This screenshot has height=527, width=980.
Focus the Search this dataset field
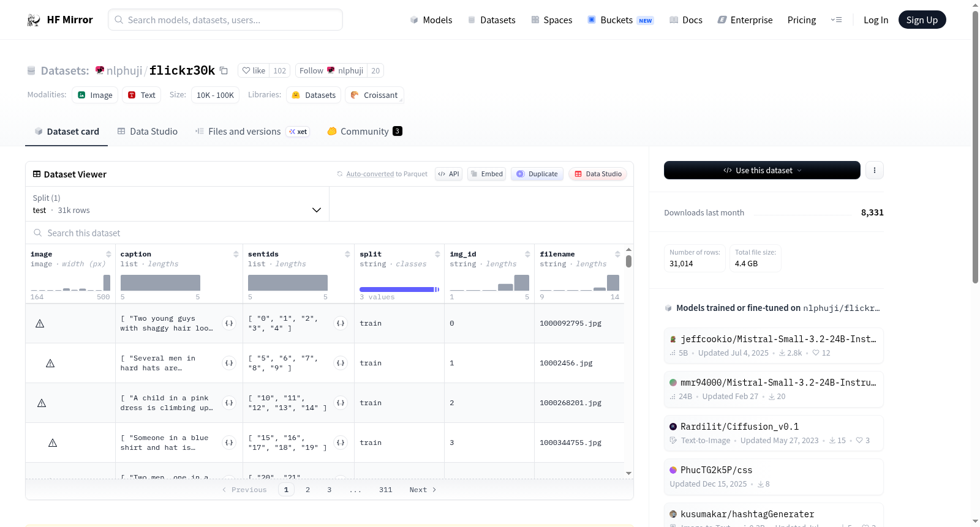(330, 233)
